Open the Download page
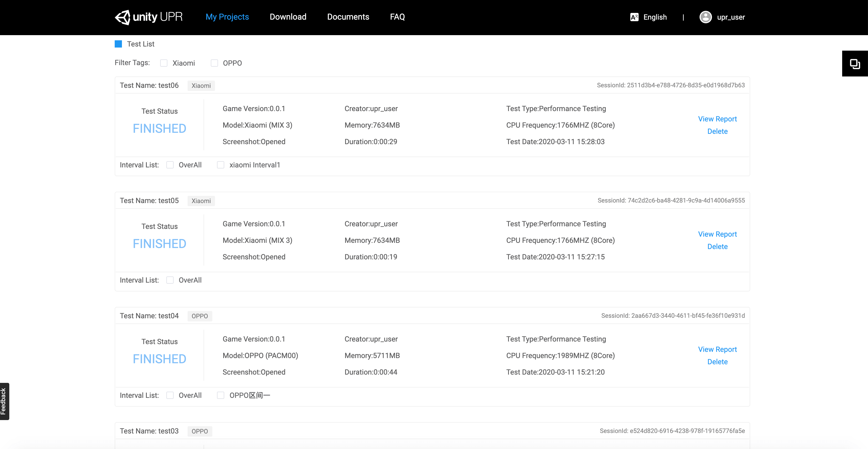 click(288, 17)
